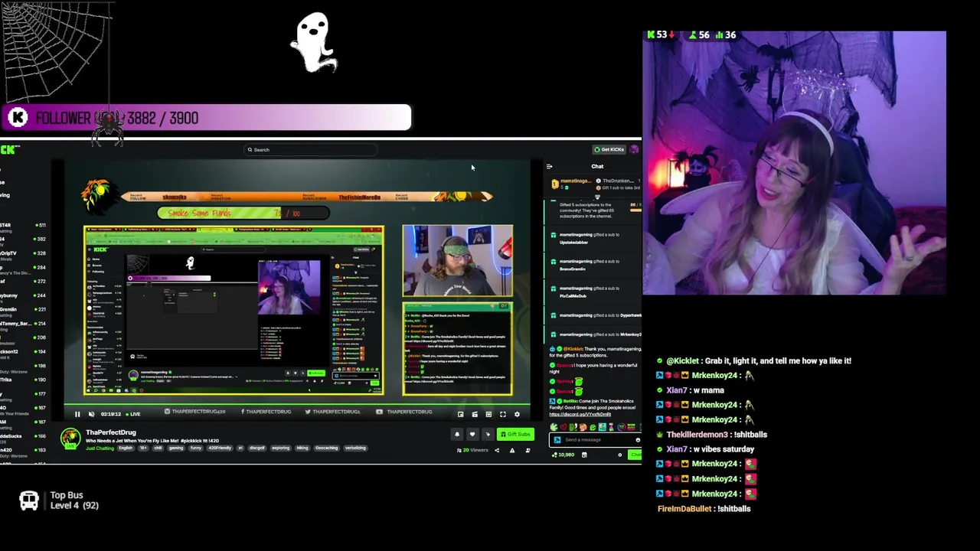Click FireImDaBullet !shitballs overlay message
The height and width of the screenshot is (551, 980).
point(704,509)
